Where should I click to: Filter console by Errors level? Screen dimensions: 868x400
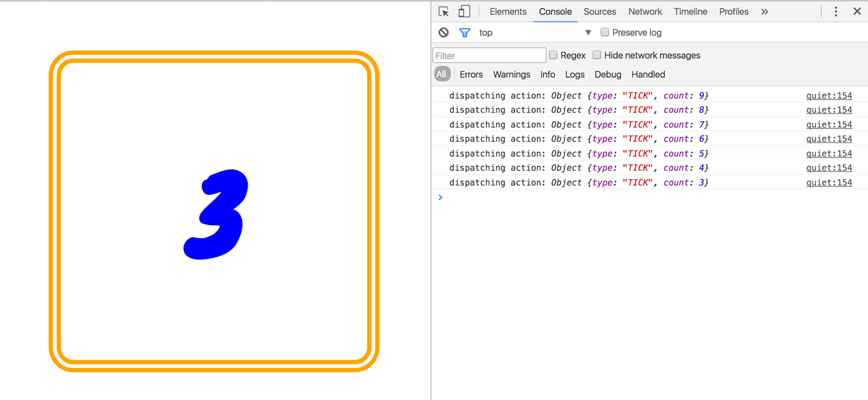[471, 74]
